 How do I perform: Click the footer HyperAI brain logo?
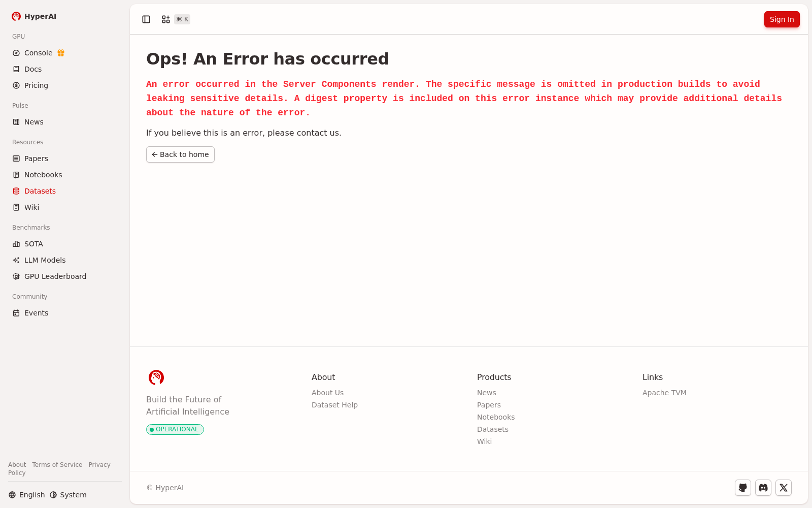(156, 377)
